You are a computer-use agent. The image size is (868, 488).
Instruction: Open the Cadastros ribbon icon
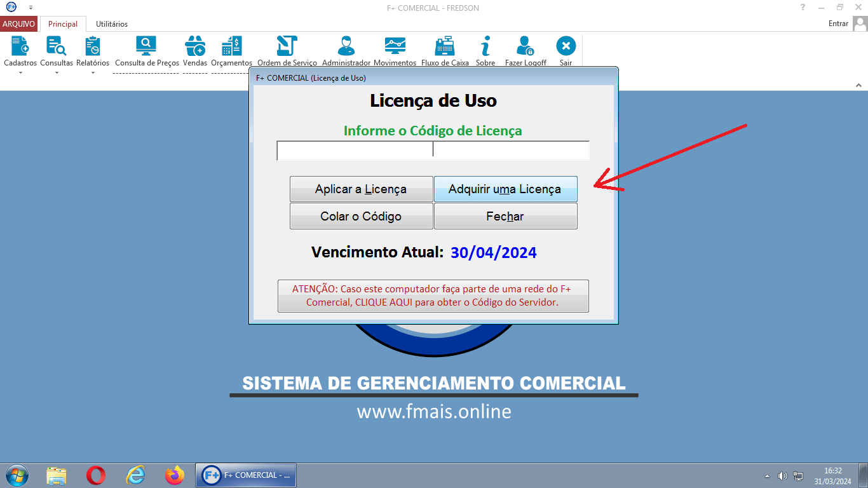(20, 46)
